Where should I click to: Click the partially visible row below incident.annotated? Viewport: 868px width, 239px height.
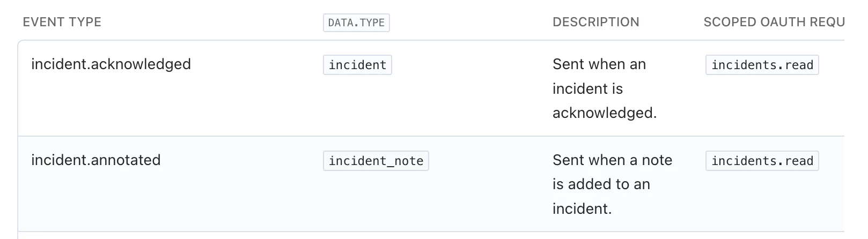[x=431, y=235]
